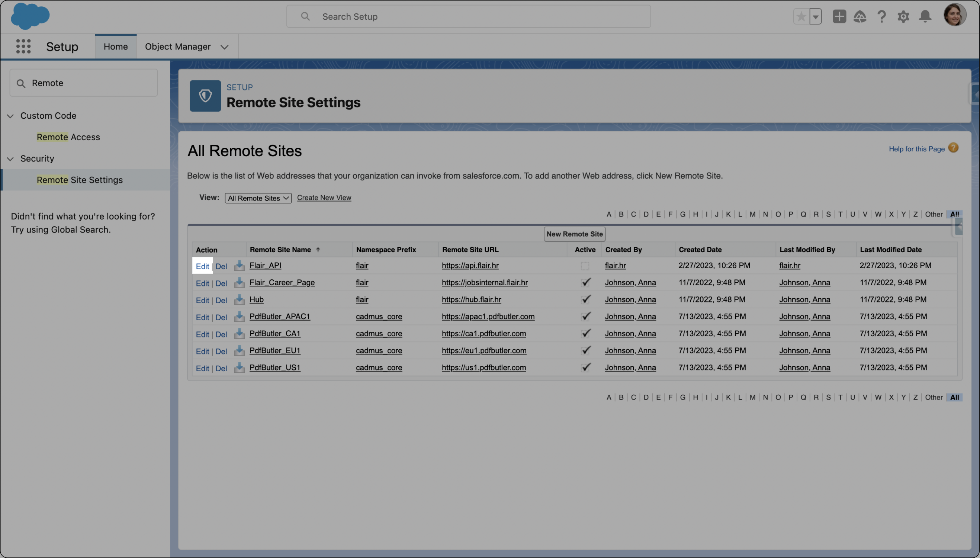
Task: Open the notifications bell
Action: coord(925,16)
